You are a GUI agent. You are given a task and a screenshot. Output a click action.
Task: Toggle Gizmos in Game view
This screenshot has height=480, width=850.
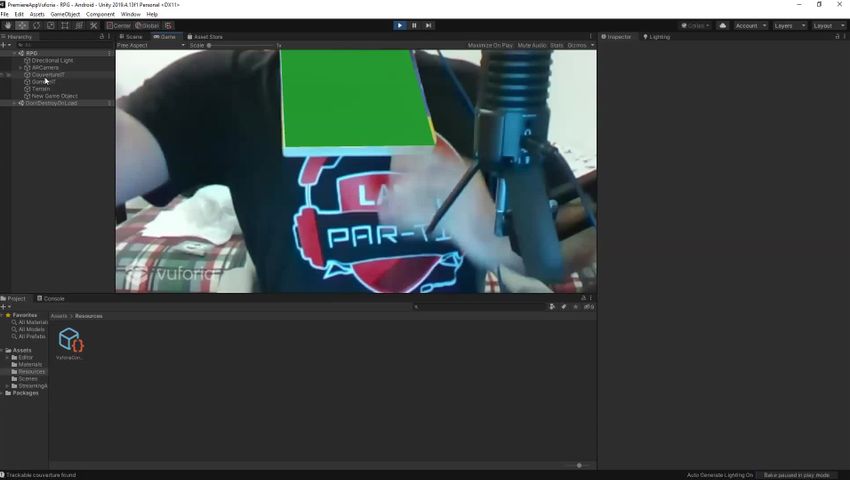pos(577,45)
